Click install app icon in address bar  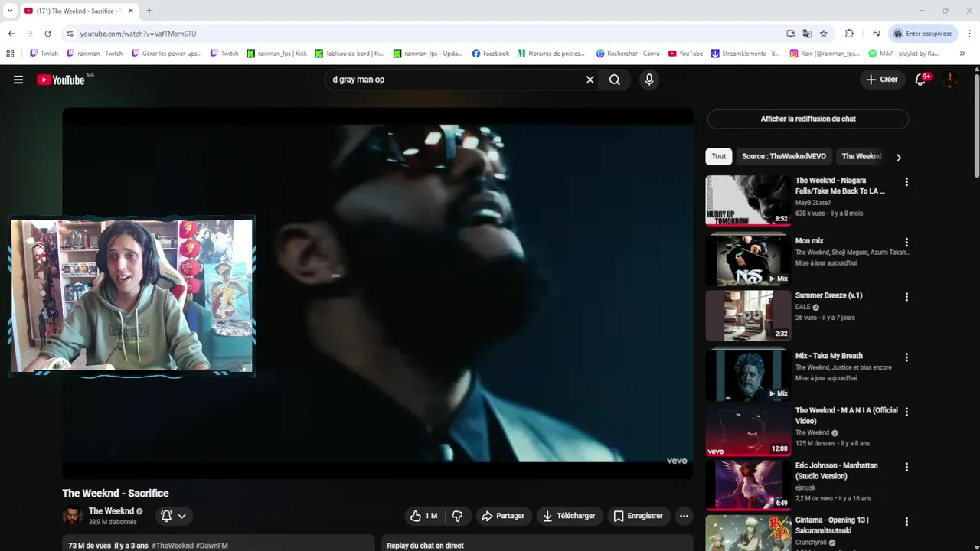coord(791,34)
